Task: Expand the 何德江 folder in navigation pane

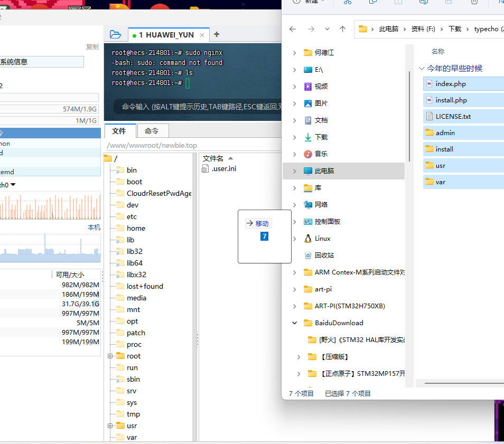Action: click(x=294, y=53)
